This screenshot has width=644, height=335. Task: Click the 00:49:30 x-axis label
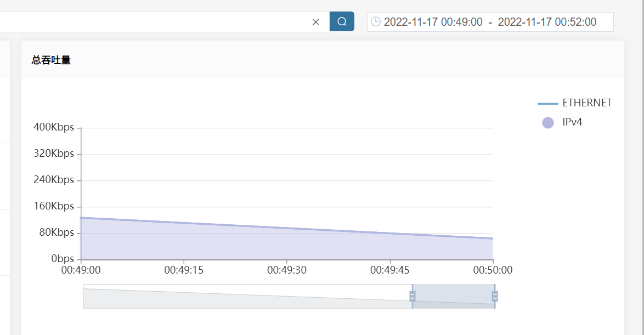point(286,270)
